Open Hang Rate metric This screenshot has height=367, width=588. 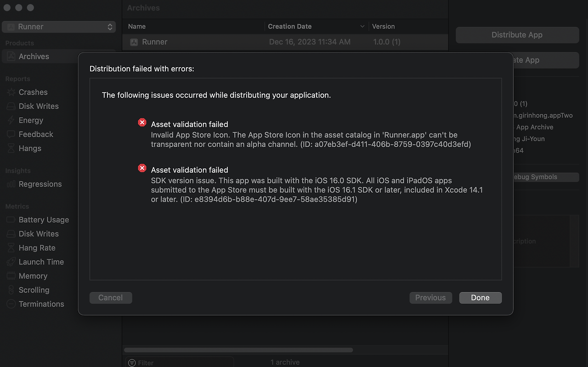click(37, 248)
